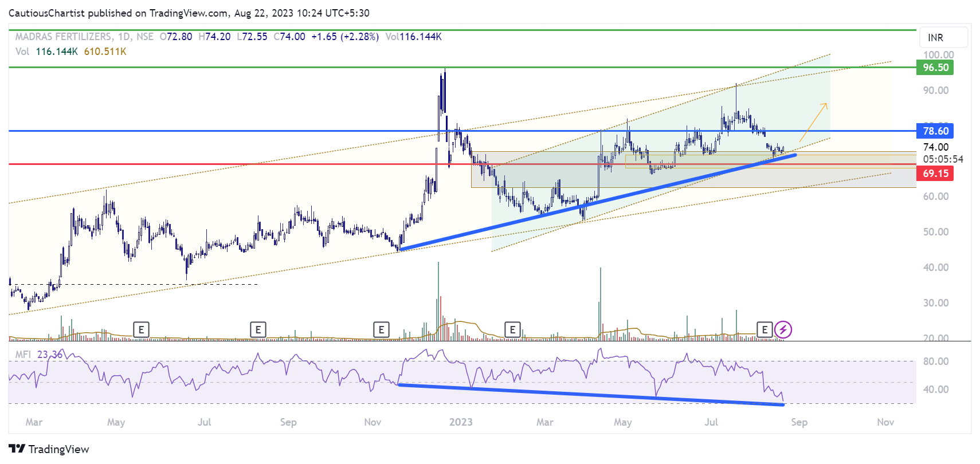Image resolution: width=980 pixels, height=464 pixels.
Task: Click the close value C74.00 in header
Action: click(289, 37)
